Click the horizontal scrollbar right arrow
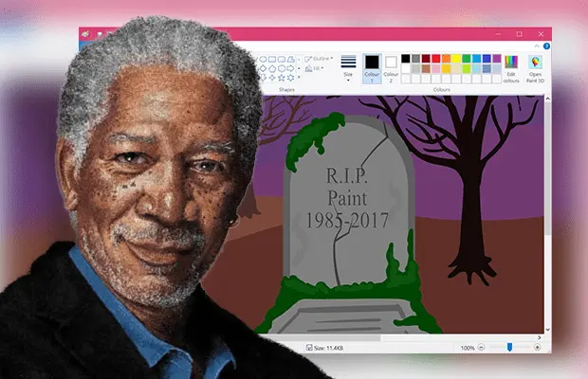Viewport: 588px width, 379px height. point(540,337)
